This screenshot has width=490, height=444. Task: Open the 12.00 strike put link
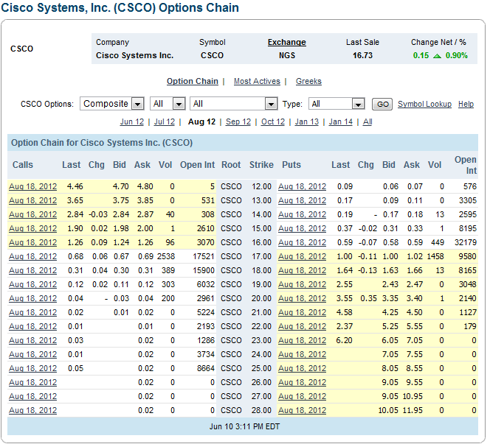tap(302, 186)
